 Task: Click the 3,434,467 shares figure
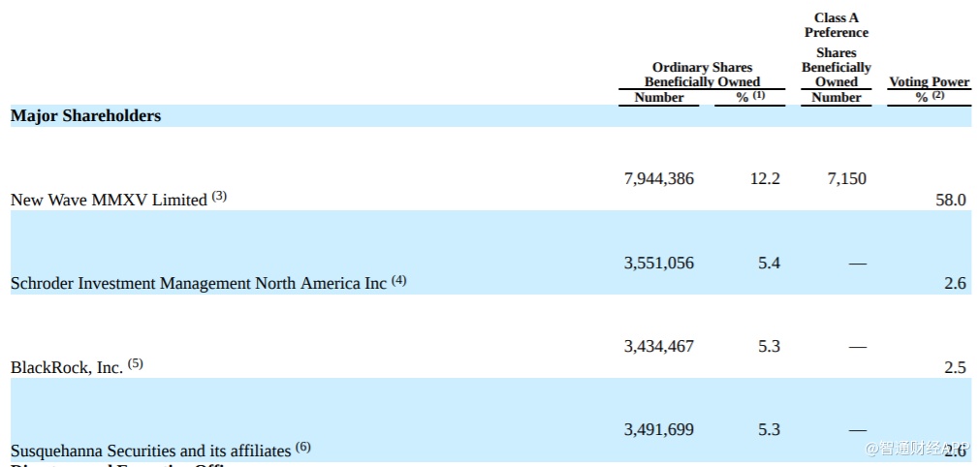tap(658, 347)
